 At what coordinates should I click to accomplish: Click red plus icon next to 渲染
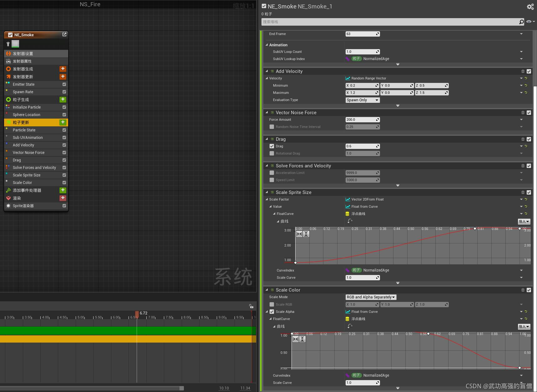coord(63,198)
